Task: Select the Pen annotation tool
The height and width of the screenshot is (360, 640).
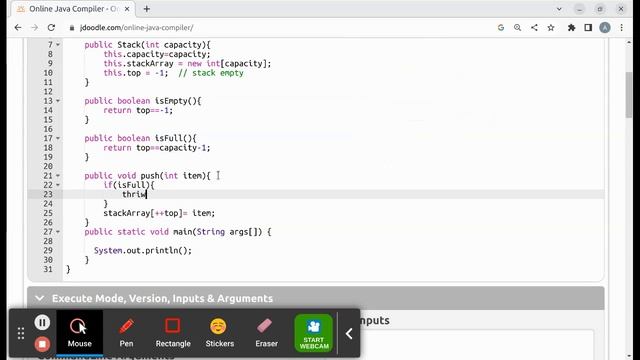Action: click(126, 333)
